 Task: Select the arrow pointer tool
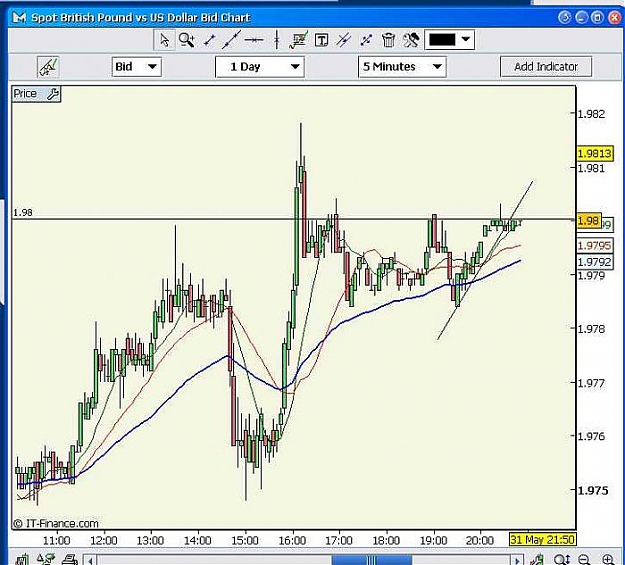(x=164, y=40)
